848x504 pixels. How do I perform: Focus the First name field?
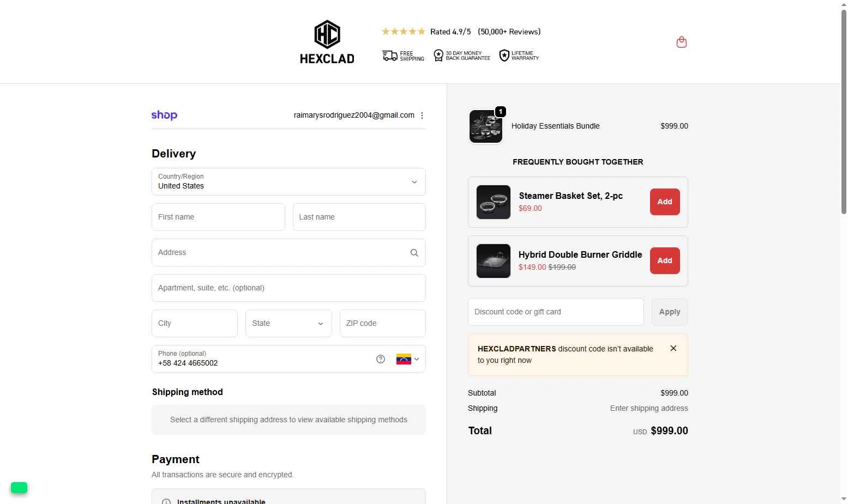pyautogui.click(x=218, y=217)
